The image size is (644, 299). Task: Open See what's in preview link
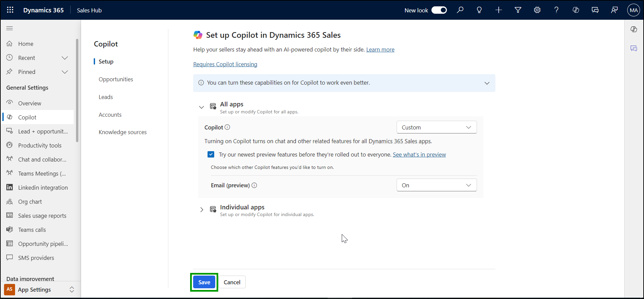click(x=419, y=155)
